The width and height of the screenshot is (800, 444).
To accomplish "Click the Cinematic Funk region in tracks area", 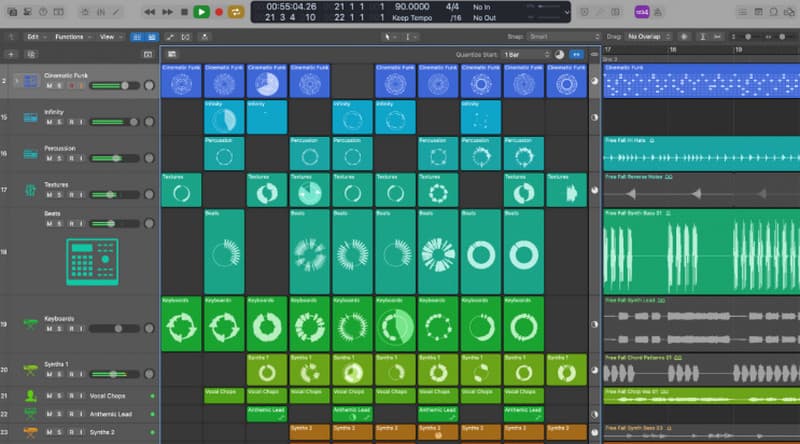I will tap(702, 81).
